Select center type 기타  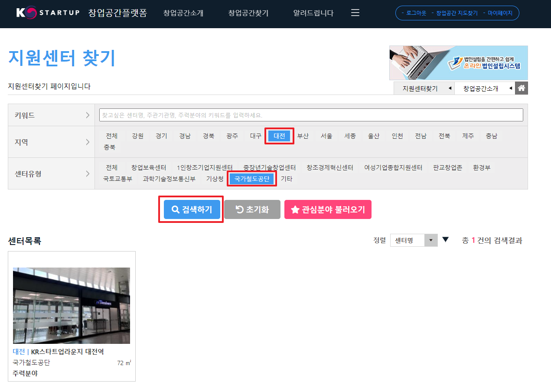click(x=287, y=179)
